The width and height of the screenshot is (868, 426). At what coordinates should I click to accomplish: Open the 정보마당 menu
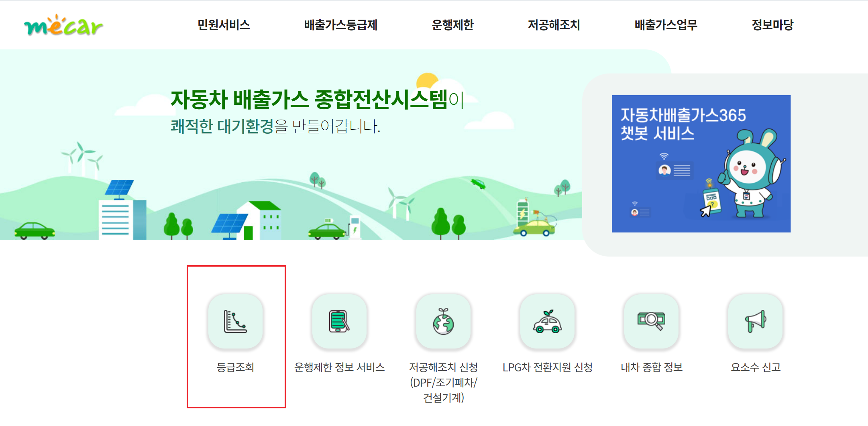point(772,25)
